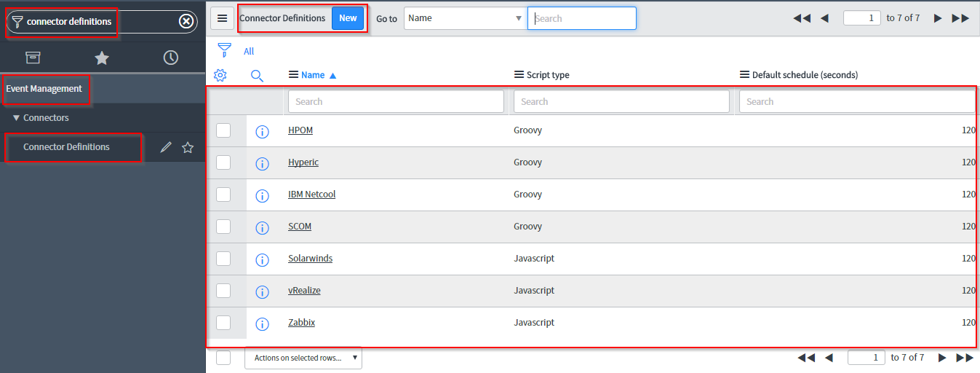The height and width of the screenshot is (373, 980).
Task: Collapse the Connectors section
Action: tap(17, 118)
